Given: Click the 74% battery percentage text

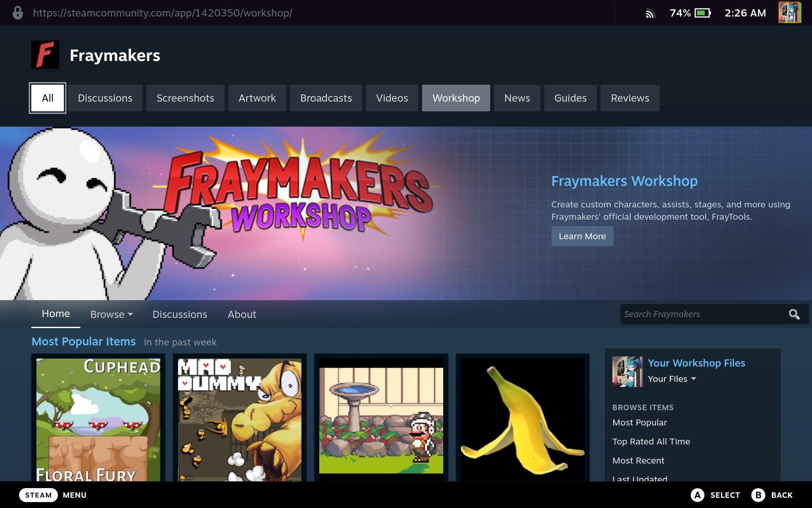Looking at the screenshot, I should (680, 13).
